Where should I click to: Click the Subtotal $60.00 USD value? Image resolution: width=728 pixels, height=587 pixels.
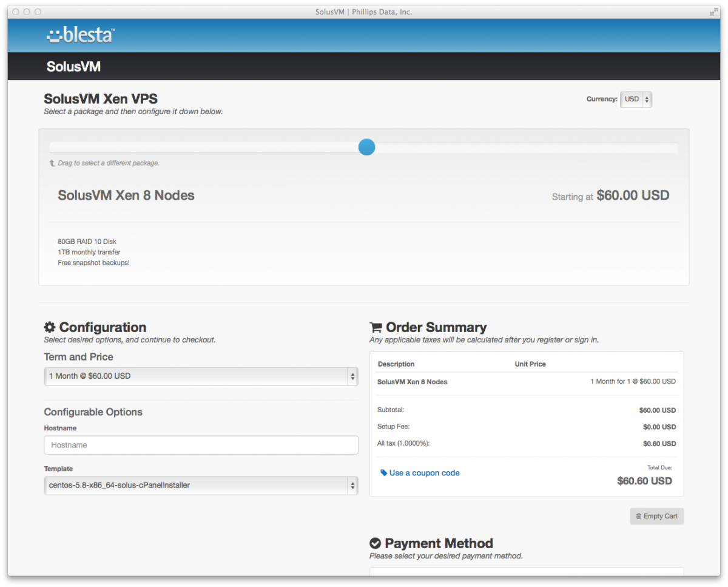coord(657,410)
